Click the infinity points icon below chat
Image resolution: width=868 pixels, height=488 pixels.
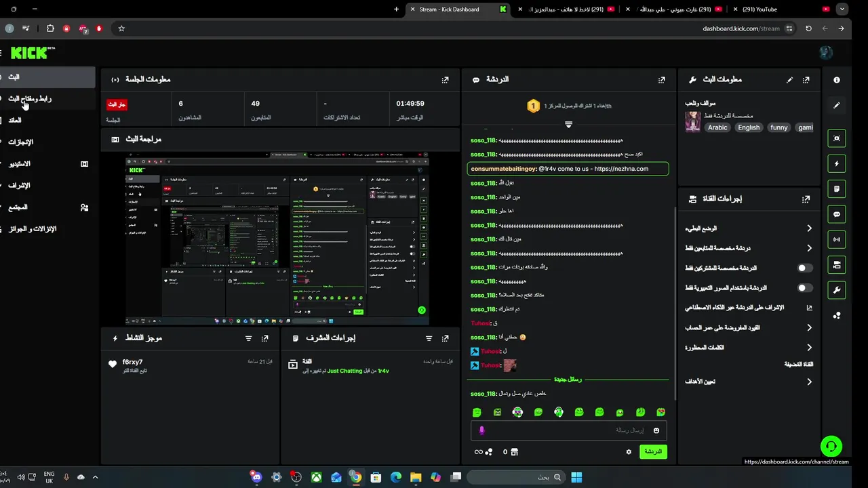point(479,451)
